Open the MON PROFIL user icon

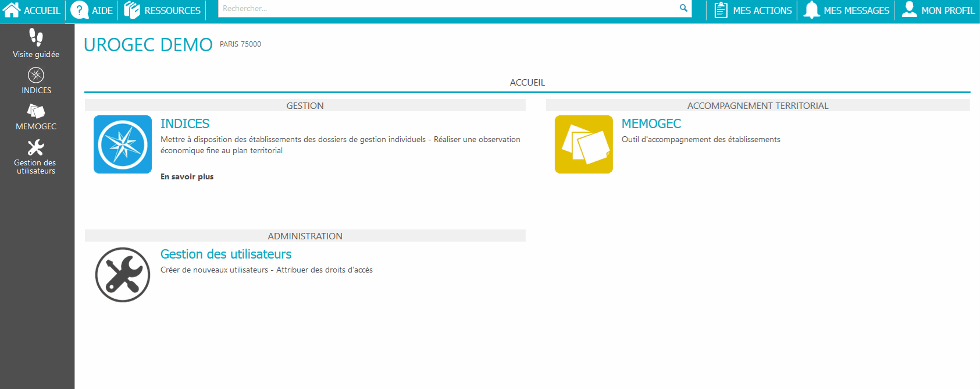(x=909, y=10)
